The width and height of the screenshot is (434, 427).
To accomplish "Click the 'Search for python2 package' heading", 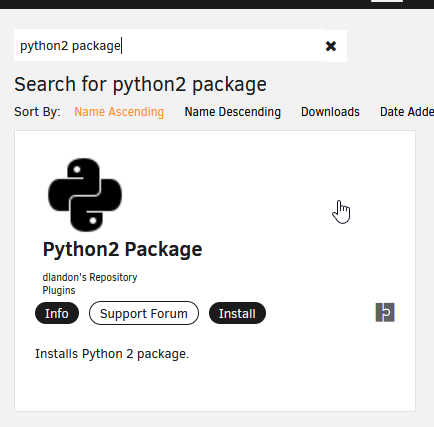I will [x=140, y=84].
